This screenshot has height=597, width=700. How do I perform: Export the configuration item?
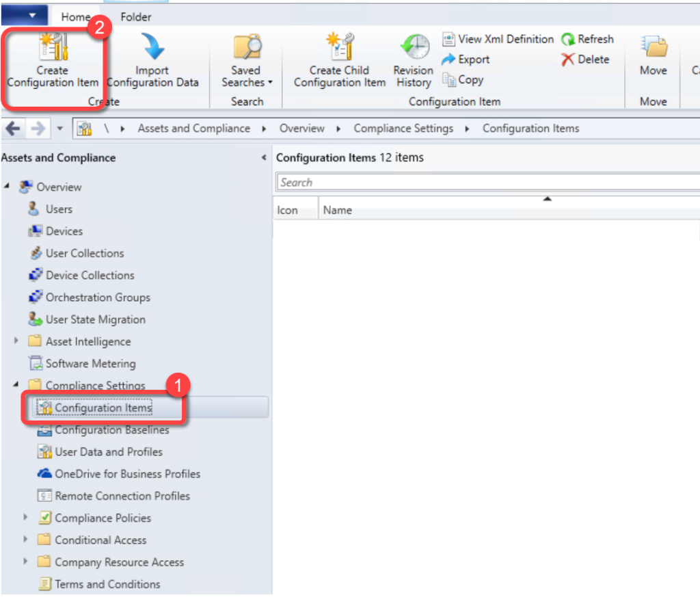466,59
